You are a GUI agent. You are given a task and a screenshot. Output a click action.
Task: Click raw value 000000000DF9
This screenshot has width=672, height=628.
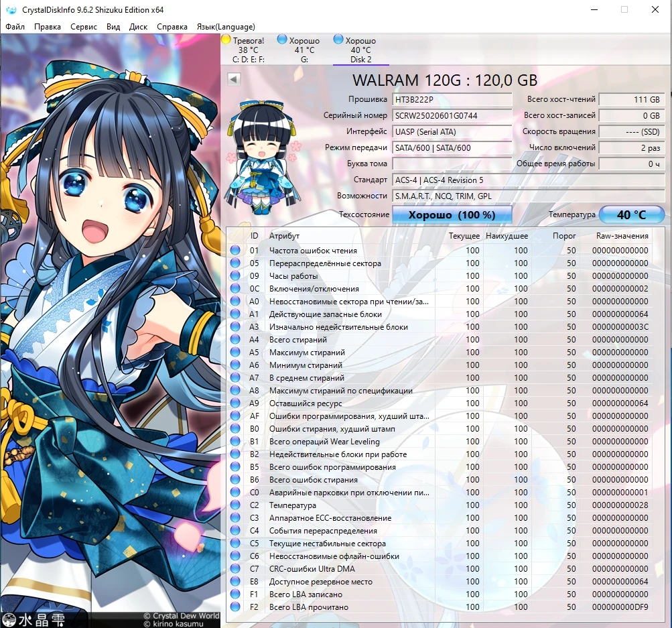tap(620, 607)
